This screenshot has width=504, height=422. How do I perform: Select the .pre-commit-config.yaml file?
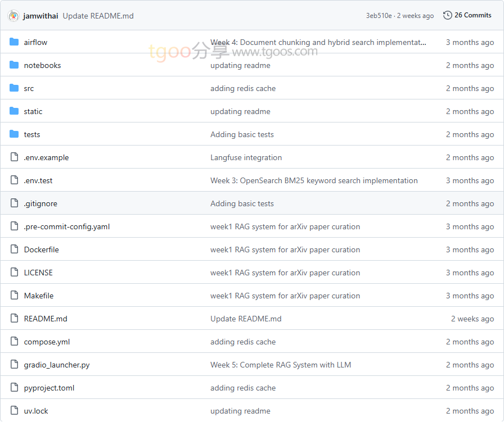click(x=66, y=226)
